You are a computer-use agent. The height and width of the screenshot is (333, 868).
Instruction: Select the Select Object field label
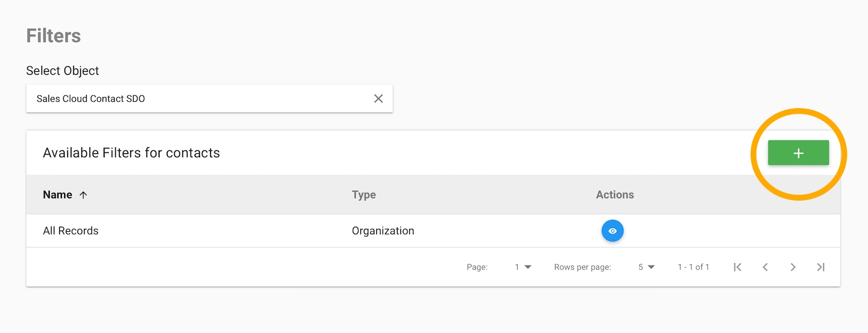pos(62,71)
